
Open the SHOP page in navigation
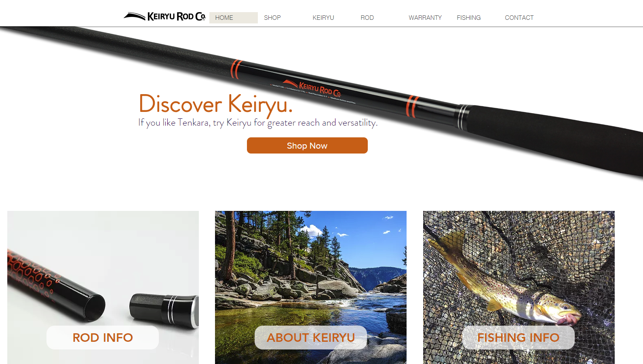272,18
